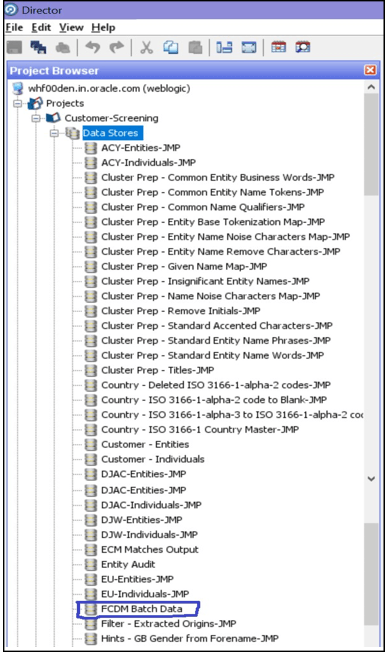
Task: Select Country - ISO 3166-1-alpha-2 code to Blank-JMP
Action: [x=214, y=400]
